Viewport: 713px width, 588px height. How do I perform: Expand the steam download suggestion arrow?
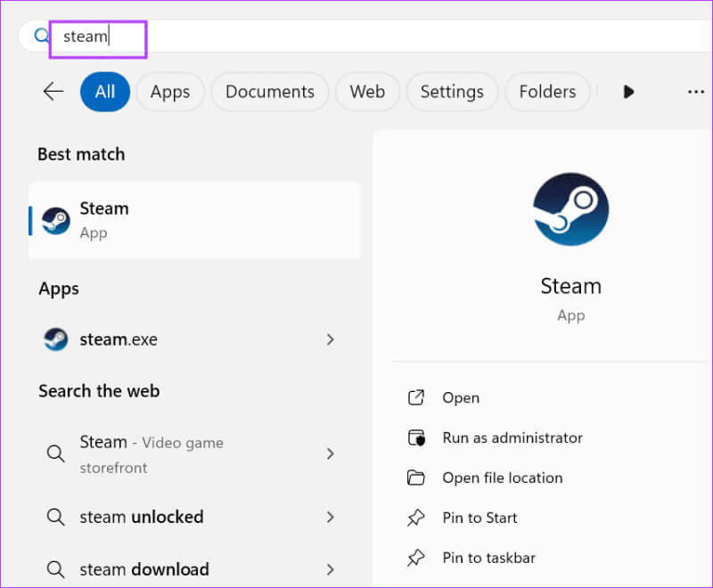pyautogui.click(x=331, y=569)
